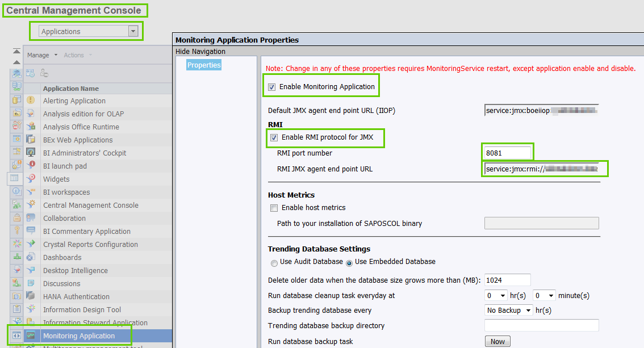
Task: Click the Dashboards row icon
Action: point(31,257)
